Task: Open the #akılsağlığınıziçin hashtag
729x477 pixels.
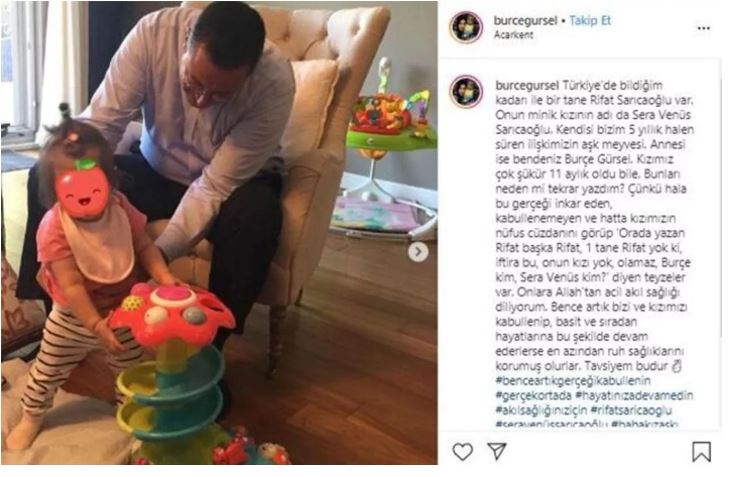Action: click(541, 411)
